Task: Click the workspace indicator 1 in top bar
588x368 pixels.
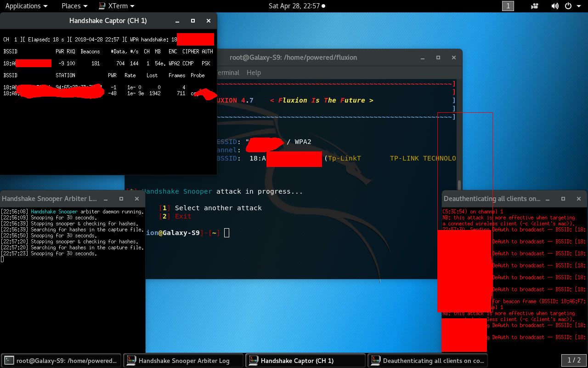Action: [508, 6]
